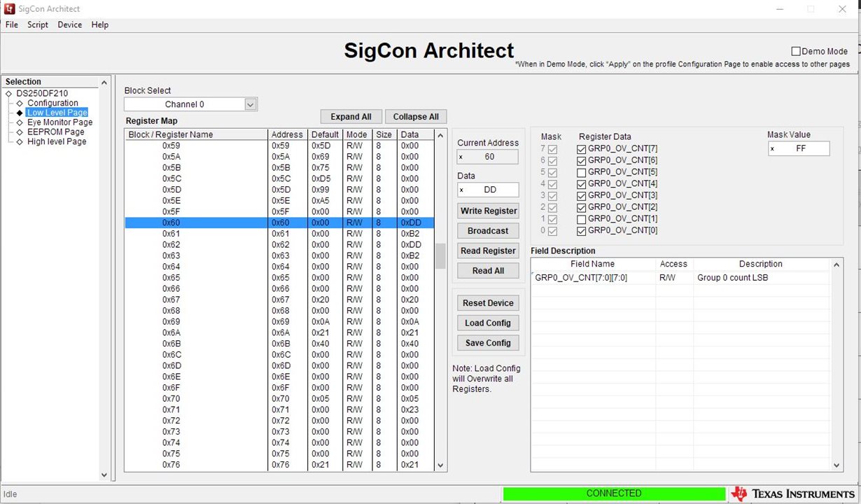Check GRP0_OV_CNT[1] bit

(x=582, y=219)
